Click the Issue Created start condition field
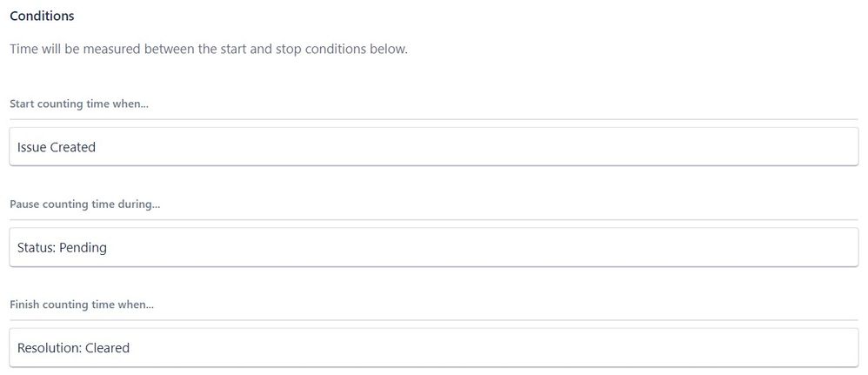The width and height of the screenshot is (868, 375). [x=433, y=147]
